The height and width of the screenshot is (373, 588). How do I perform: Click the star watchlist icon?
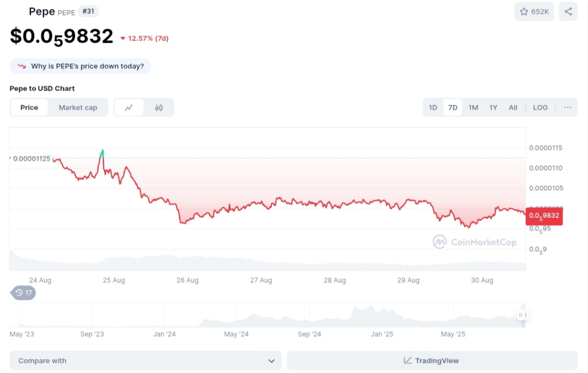524,11
